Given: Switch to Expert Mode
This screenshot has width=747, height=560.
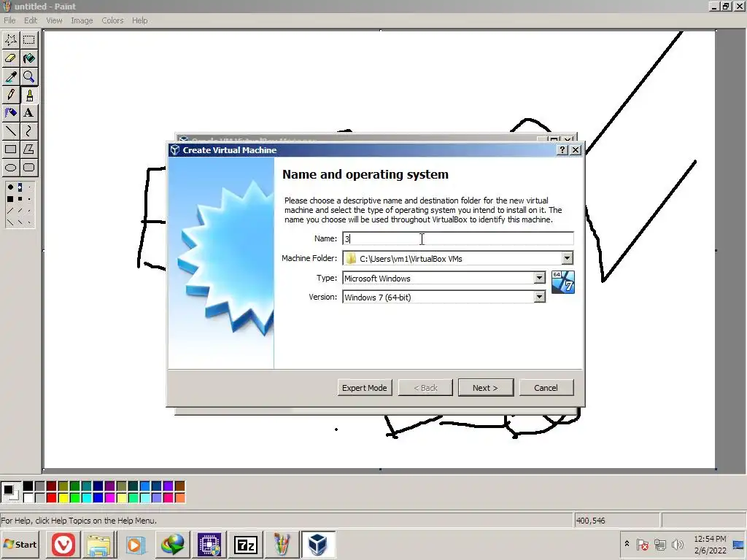Looking at the screenshot, I should pos(365,388).
